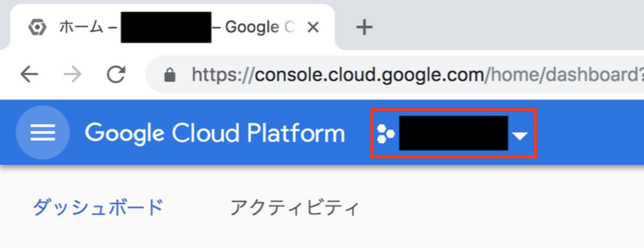Click empty blue header right of project selector
This screenshot has height=248, width=644.
coord(590,133)
